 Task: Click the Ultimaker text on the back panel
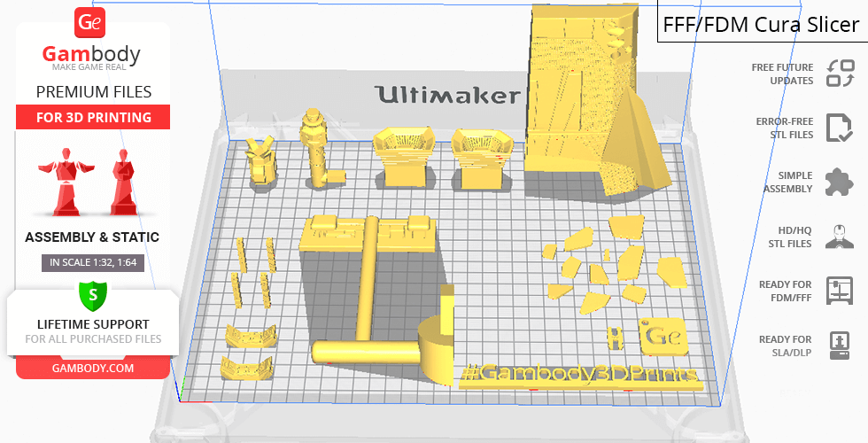[447, 95]
